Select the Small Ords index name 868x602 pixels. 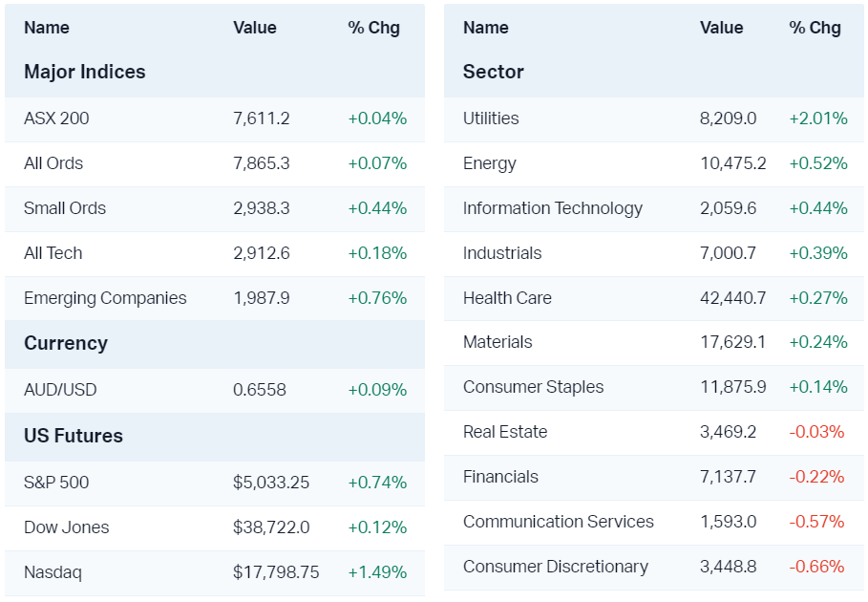65,208
